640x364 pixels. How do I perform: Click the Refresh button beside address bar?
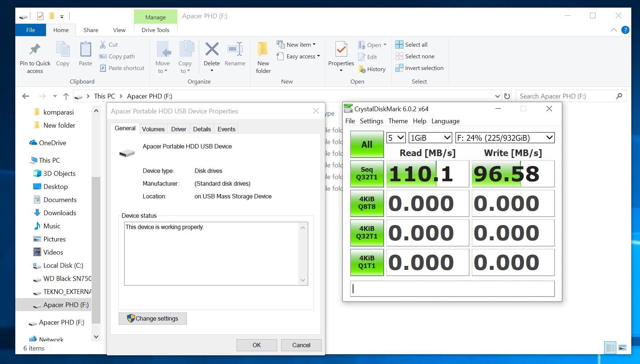pyautogui.click(x=507, y=96)
